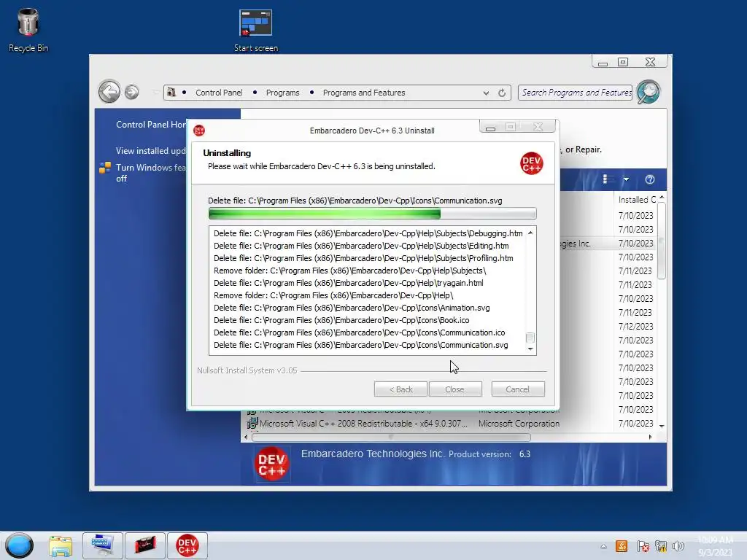Image resolution: width=747 pixels, height=560 pixels.
Task: Click the Help question mark icon
Action: coord(650,179)
